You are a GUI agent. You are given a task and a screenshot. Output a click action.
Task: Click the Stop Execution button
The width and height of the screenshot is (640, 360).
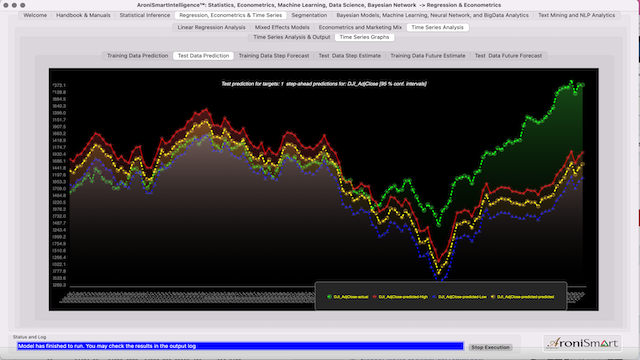click(x=490, y=347)
